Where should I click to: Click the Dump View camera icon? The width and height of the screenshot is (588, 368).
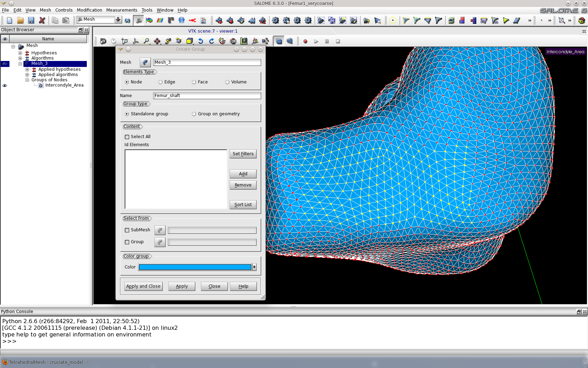pyautogui.click(x=103, y=41)
